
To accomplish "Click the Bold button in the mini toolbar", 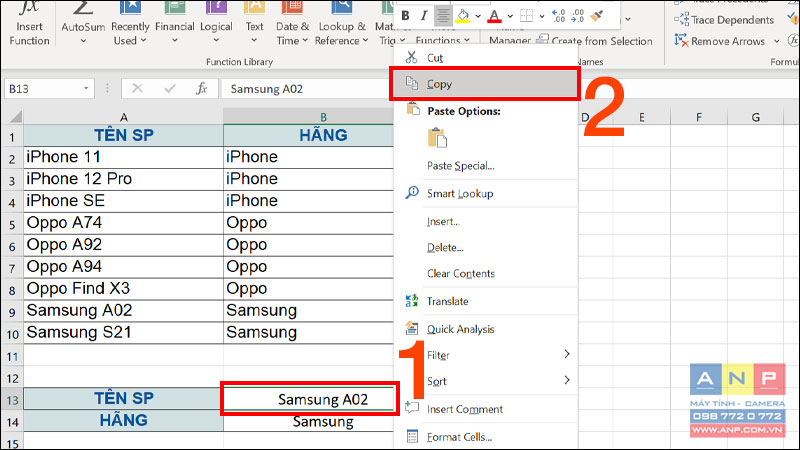I will tap(405, 16).
